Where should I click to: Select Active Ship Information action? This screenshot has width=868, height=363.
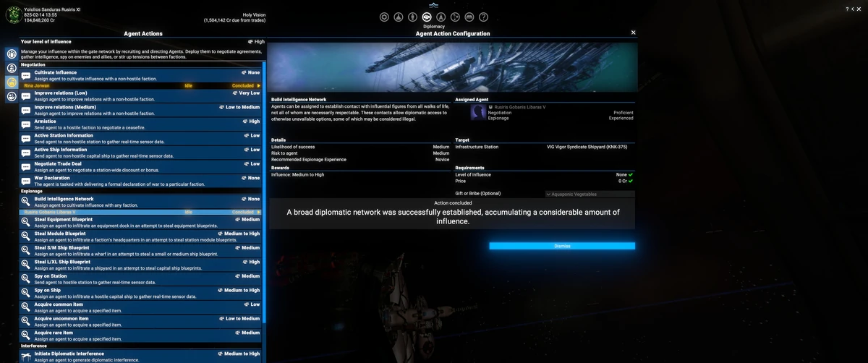[x=141, y=153]
